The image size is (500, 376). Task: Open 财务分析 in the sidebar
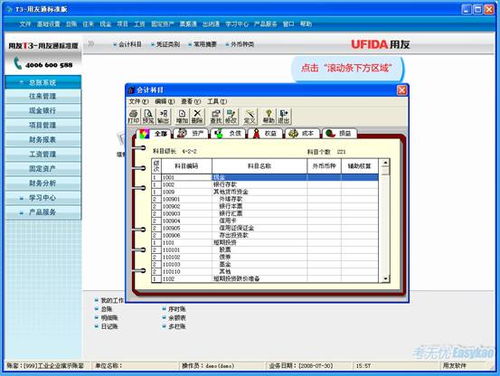pos(43,183)
